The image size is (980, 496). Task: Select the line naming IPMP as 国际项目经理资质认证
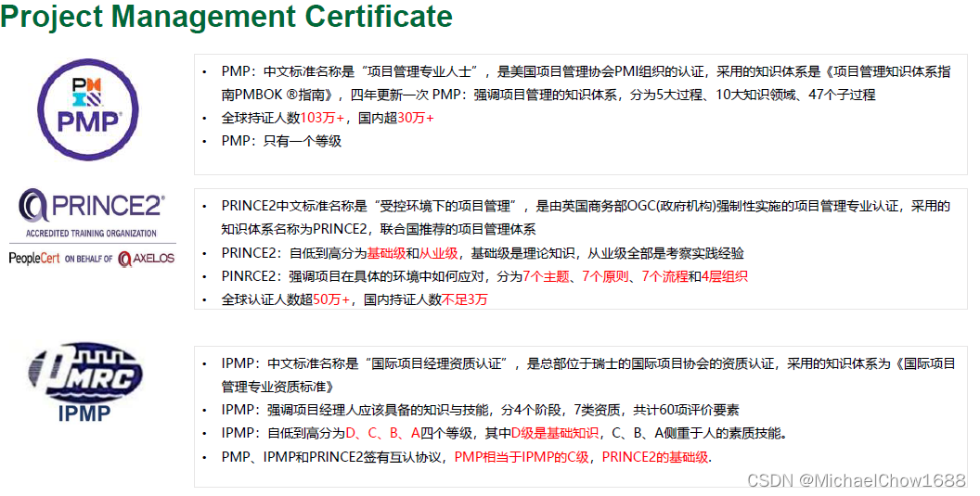[588, 363]
